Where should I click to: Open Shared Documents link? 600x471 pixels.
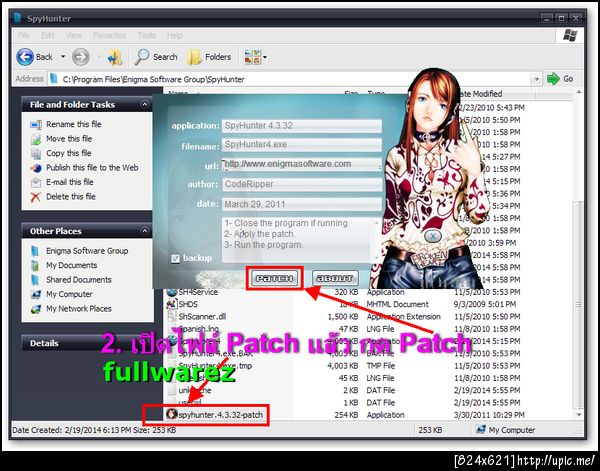78,280
